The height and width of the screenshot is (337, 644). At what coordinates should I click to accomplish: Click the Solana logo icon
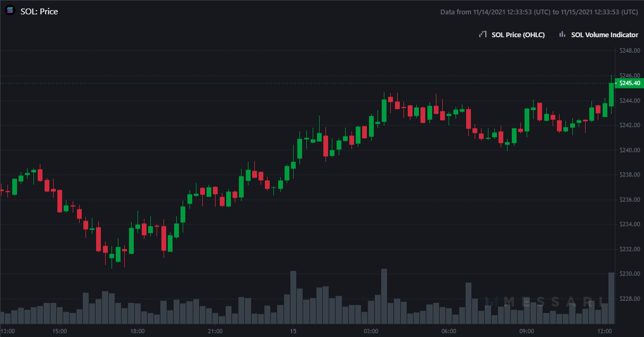point(10,11)
